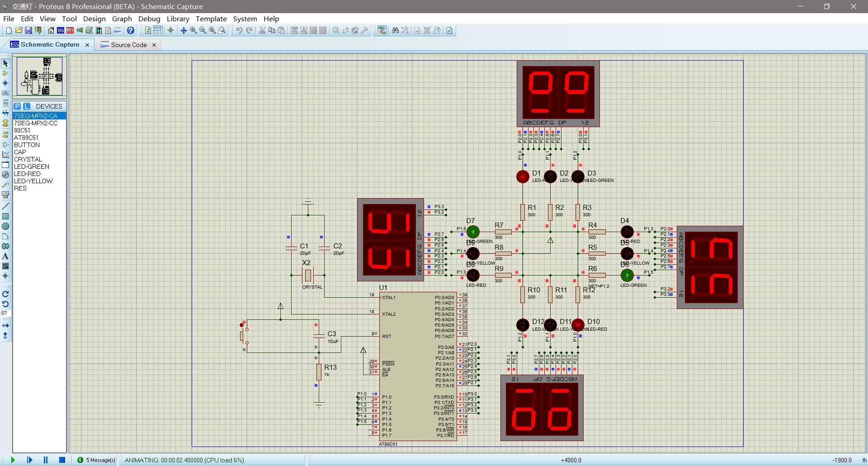The image size is (868, 466).
Task: Click the Rotate Anti-Clockwise icon
Action: (5, 304)
